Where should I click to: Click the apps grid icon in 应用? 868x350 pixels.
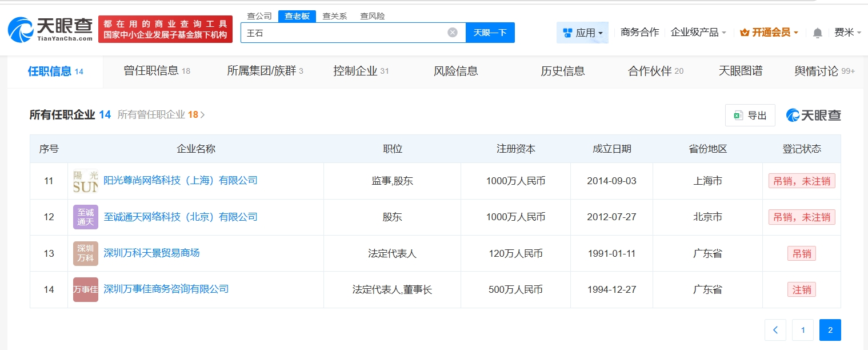tap(567, 33)
